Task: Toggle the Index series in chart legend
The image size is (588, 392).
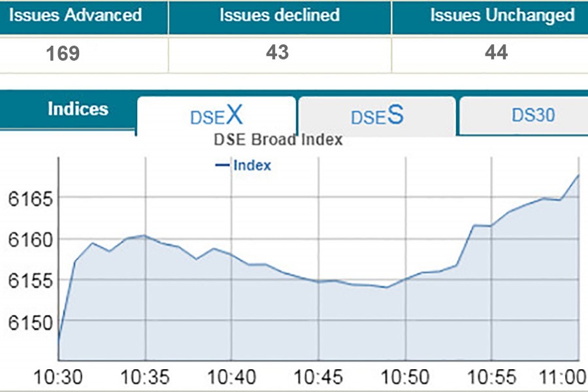Action: click(252, 165)
